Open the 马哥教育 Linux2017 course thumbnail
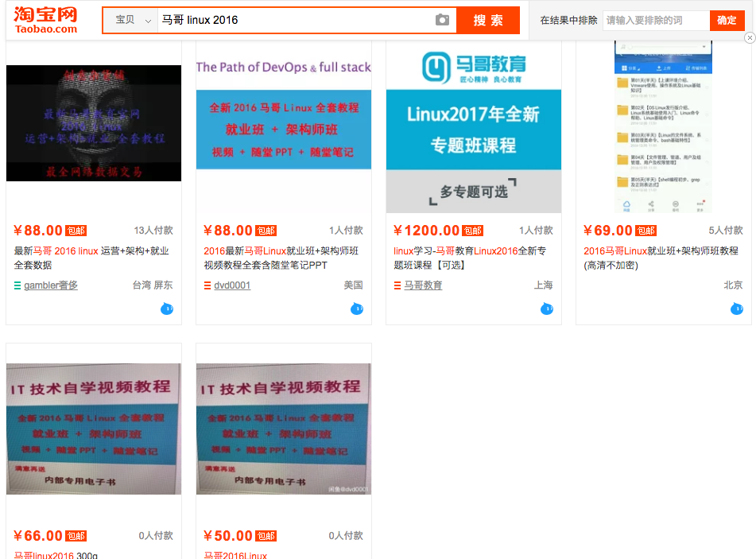The image size is (756, 559). (x=474, y=128)
